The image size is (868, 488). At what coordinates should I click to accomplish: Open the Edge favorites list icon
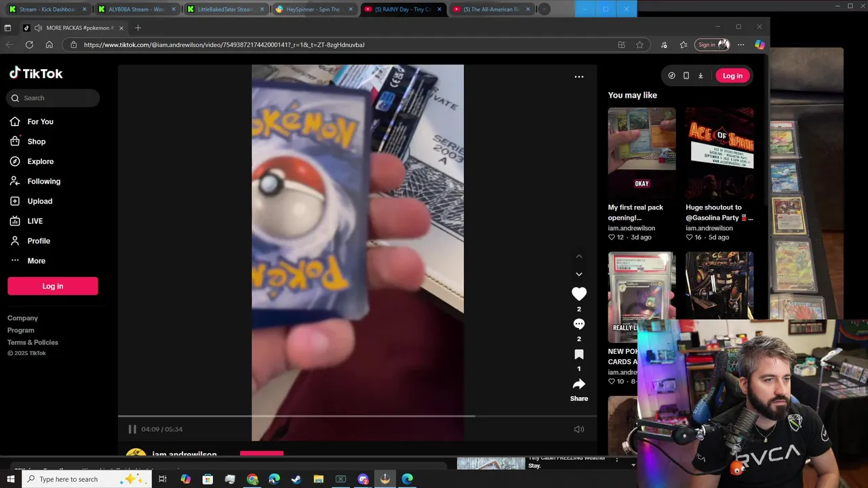[684, 45]
